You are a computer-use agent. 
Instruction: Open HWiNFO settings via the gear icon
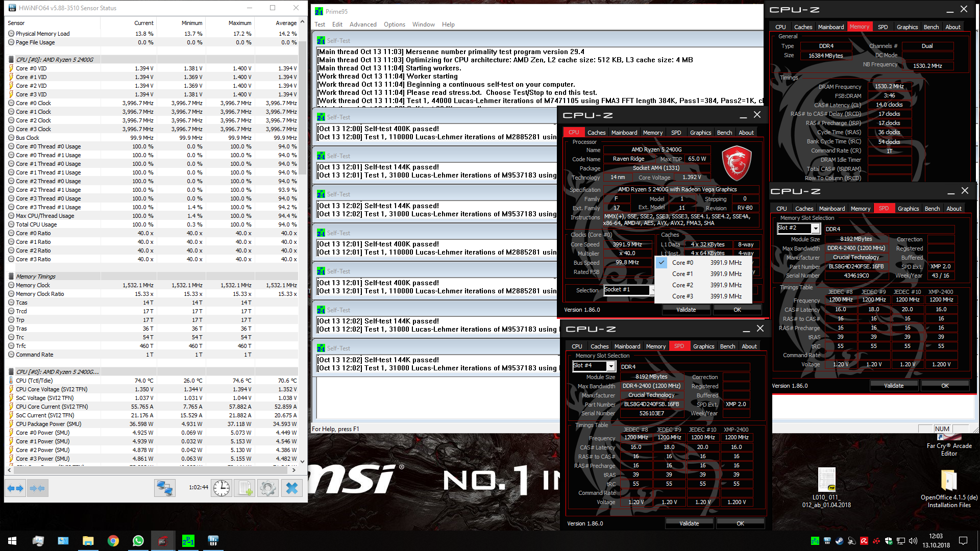268,488
